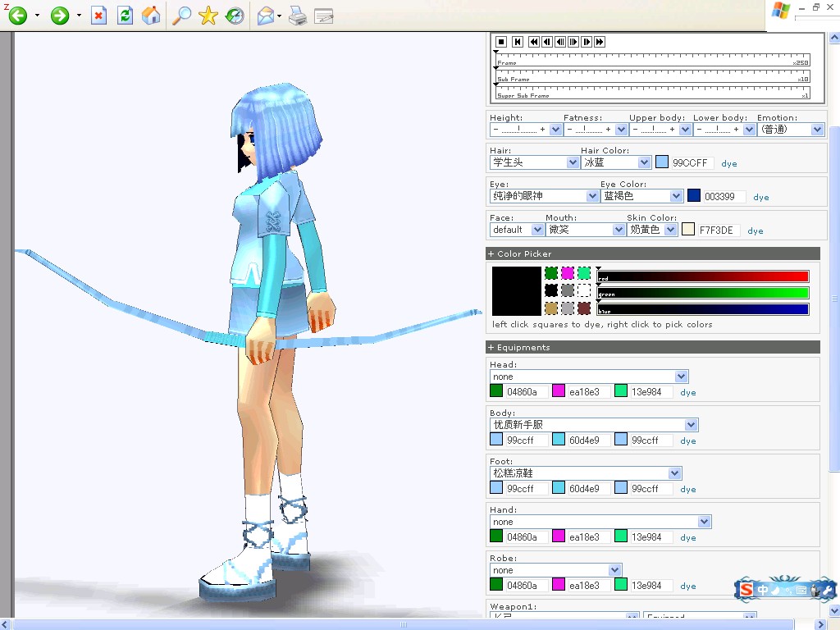This screenshot has width=840, height=630.
Task: Click the blue channel slider bar
Action: [703, 309]
